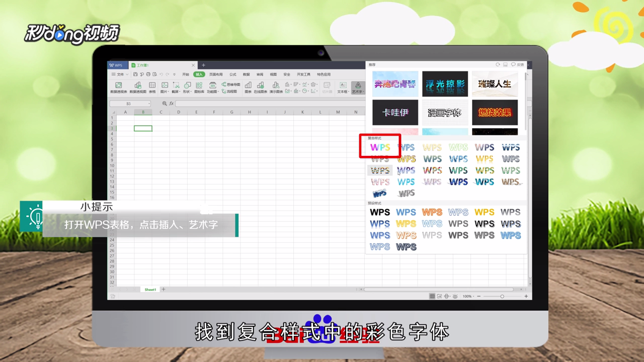Select the solid black WPS preset style

coord(380,212)
